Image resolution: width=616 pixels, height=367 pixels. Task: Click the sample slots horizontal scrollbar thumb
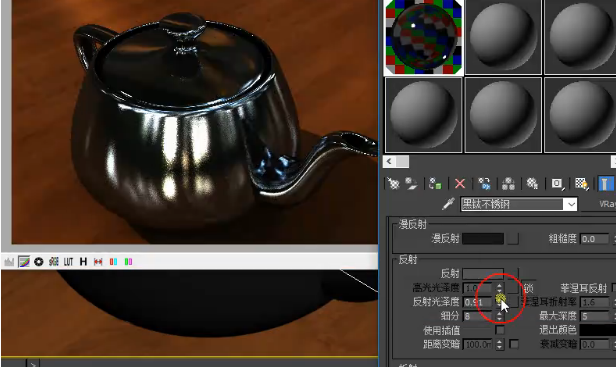coord(402,161)
